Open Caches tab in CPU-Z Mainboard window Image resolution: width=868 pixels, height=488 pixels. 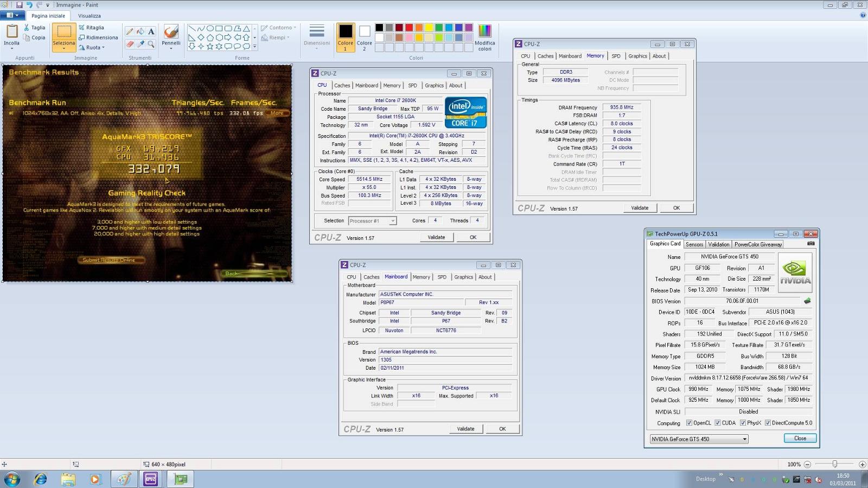click(x=371, y=277)
